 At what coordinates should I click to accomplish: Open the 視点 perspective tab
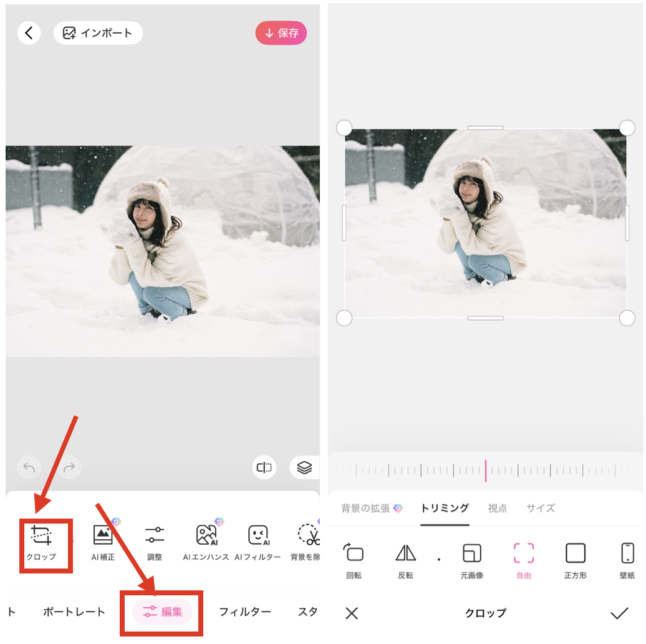click(497, 508)
